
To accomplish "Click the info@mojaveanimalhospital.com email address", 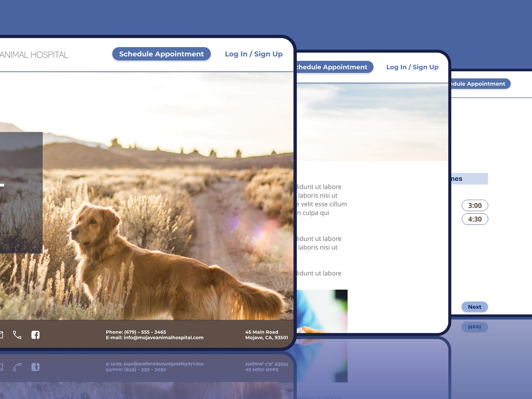I will [163, 337].
